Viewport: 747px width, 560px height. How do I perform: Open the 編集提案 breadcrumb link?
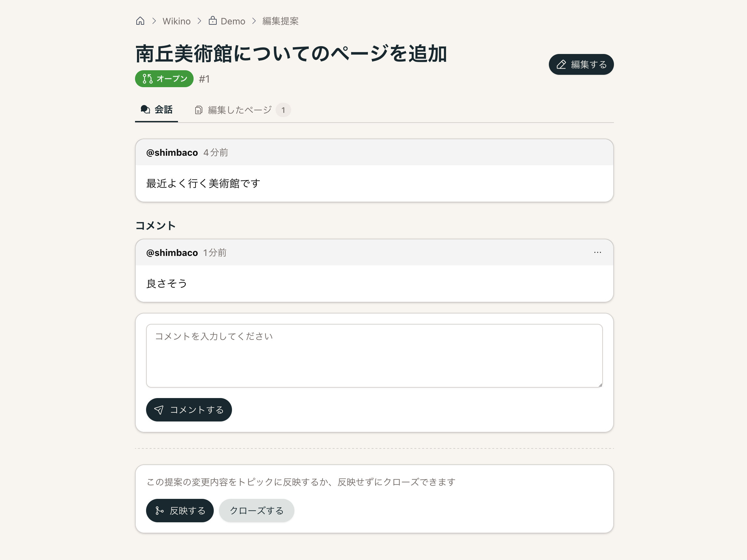click(280, 21)
